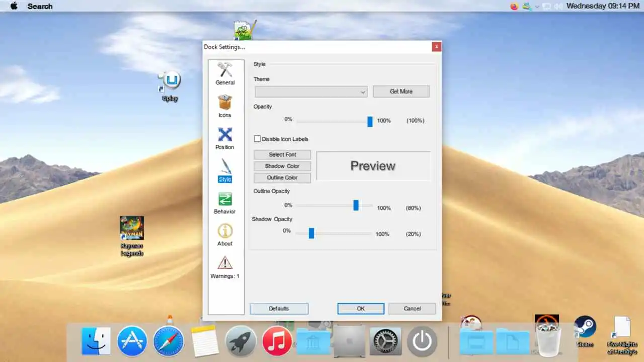Open the desktop folder in dock

[476, 342]
